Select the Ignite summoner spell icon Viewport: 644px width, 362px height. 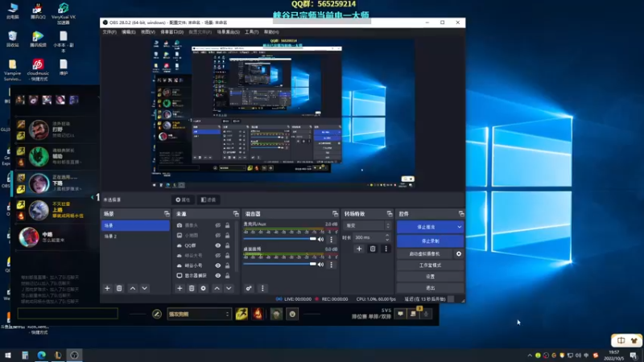(x=258, y=314)
